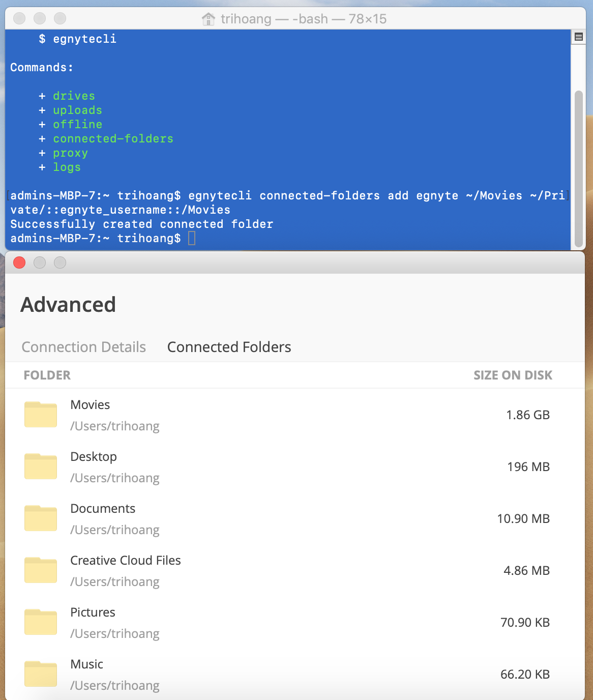The image size is (593, 700).
Task: Click the 1.86 GB size value
Action: click(528, 415)
